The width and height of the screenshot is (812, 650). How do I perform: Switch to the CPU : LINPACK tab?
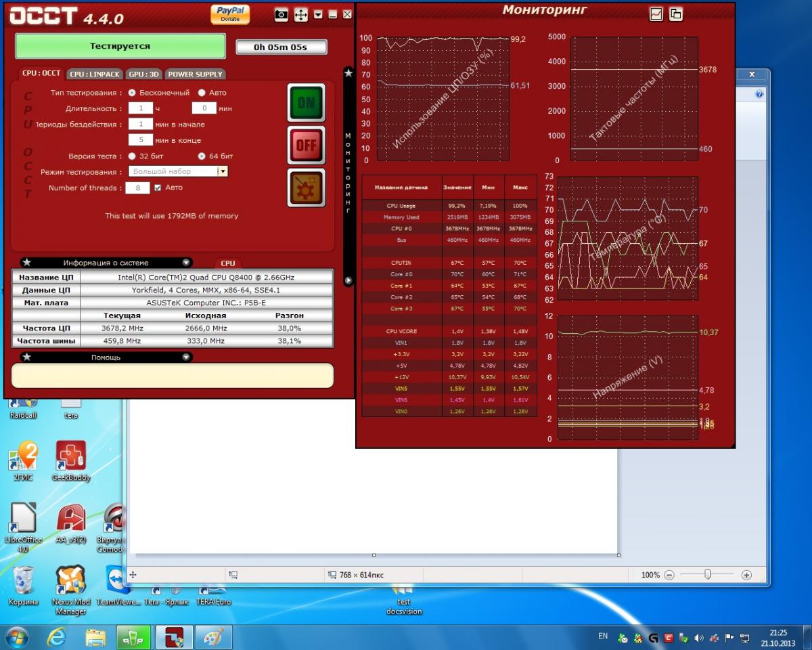pos(95,74)
